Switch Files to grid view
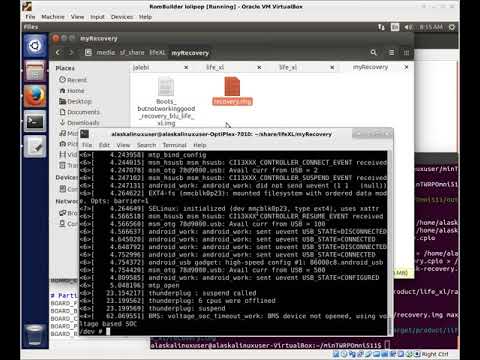Viewport: 480px width, 360px height. pyautogui.click(x=406, y=52)
